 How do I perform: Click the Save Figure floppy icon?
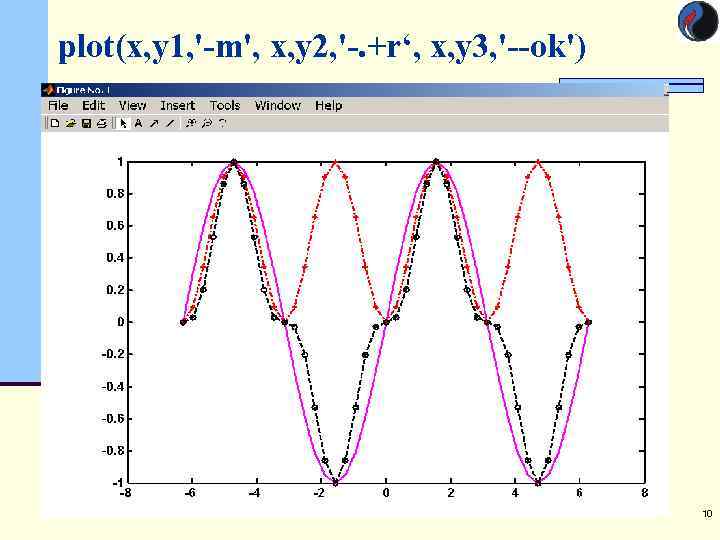pos(86,123)
